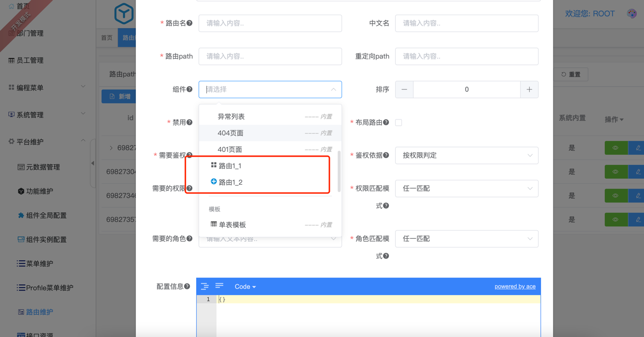644x337 pixels.
Task: Click the help icon beside 布局路由
Action: point(386,122)
